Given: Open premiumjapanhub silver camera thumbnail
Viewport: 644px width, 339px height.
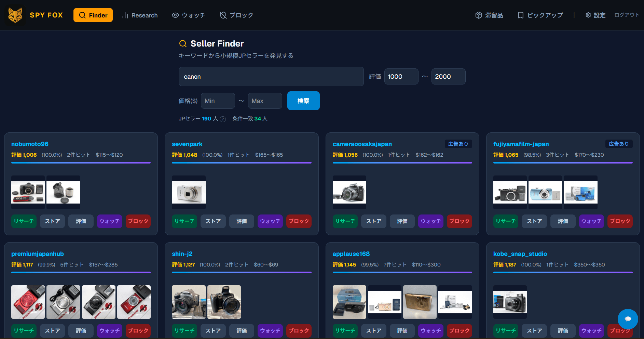Looking at the screenshot, I should [64, 302].
